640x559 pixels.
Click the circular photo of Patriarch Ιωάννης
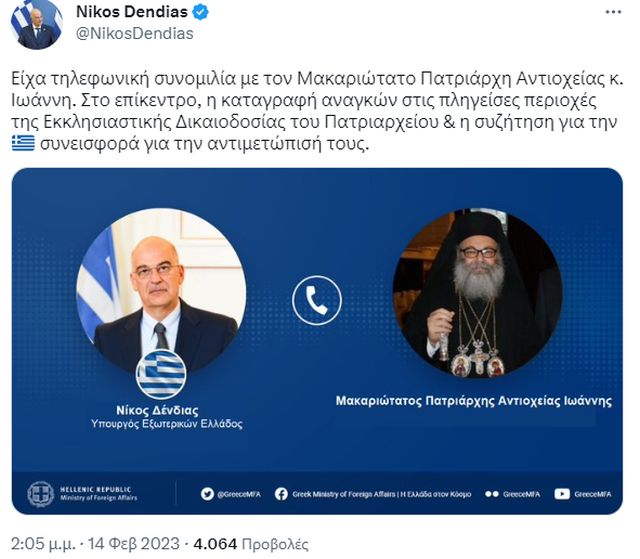(x=478, y=294)
